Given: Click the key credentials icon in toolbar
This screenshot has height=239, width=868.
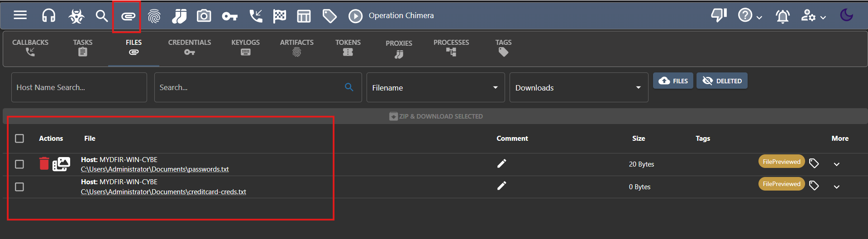Looking at the screenshot, I should [x=229, y=16].
